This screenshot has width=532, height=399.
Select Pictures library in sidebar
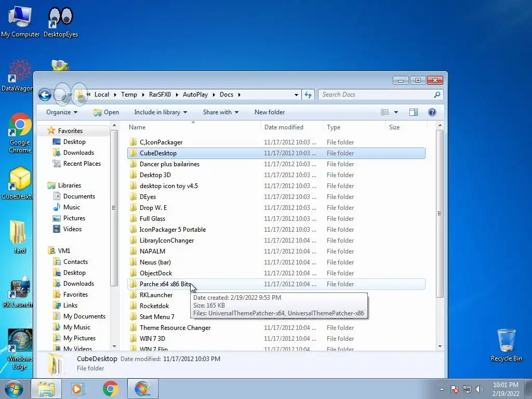click(74, 218)
